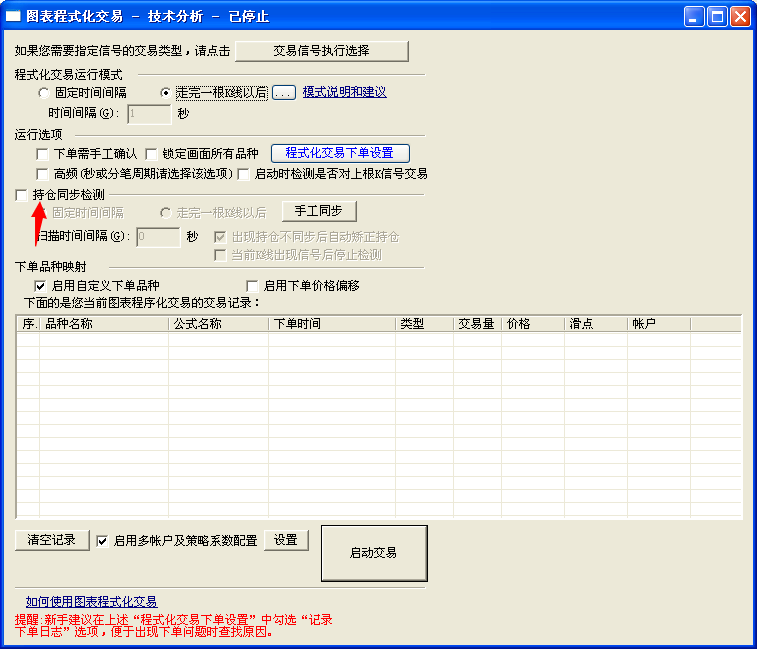Enable the 高频 option checkbox
Viewport: 757px width, 649px height.
(42, 174)
